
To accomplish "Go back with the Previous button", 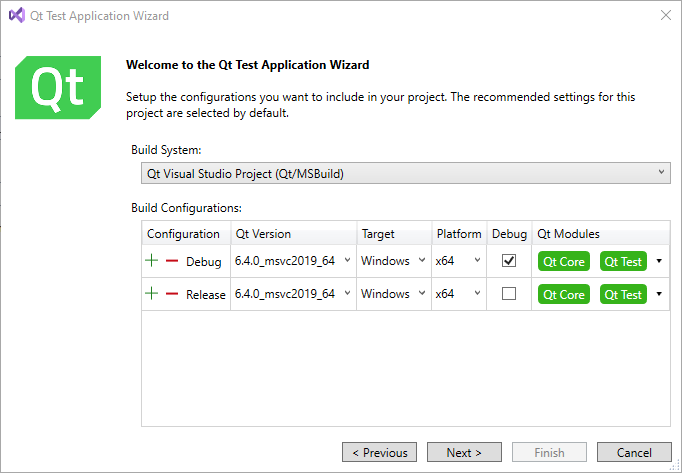I will pyautogui.click(x=379, y=453).
